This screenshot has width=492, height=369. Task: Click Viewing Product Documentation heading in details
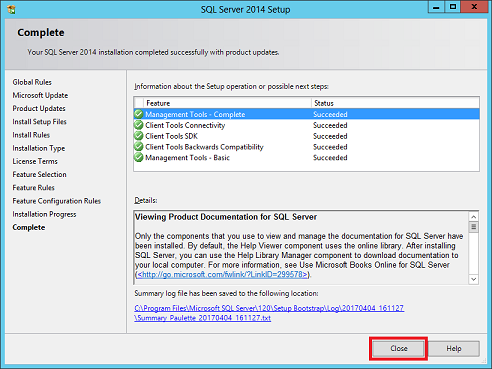[226, 217]
